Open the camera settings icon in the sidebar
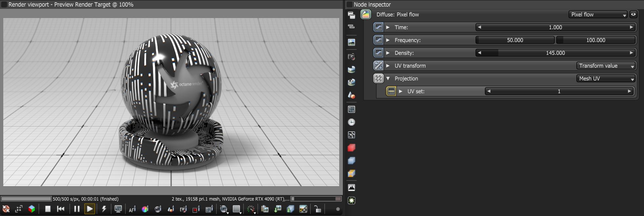Image resolution: width=644 pixels, height=216 pixels. point(351,57)
